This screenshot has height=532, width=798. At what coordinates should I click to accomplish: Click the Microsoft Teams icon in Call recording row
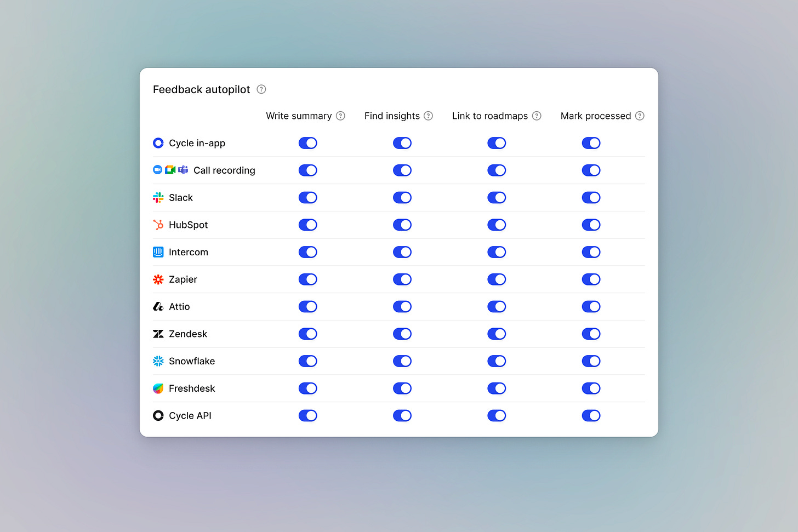click(183, 170)
